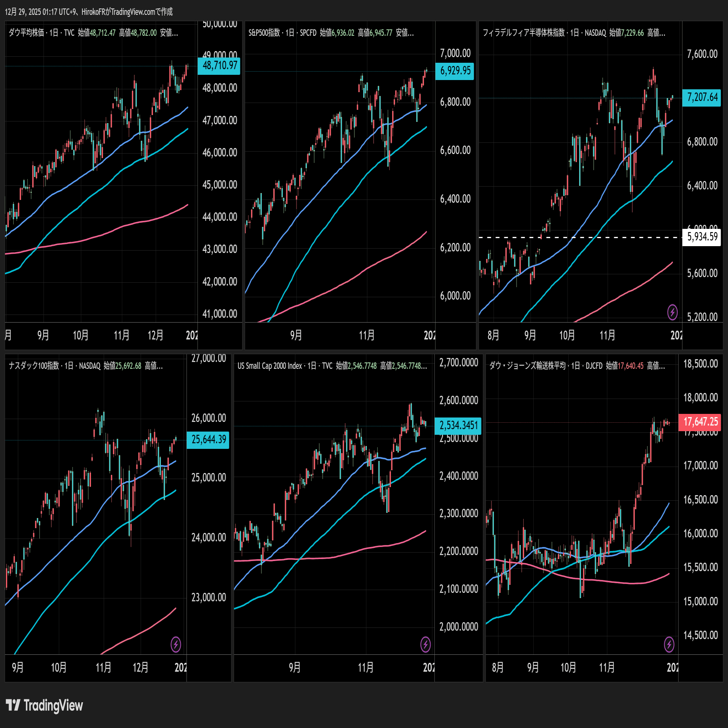
Task: Click the TradingView logo at the bottom
Action: [x=45, y=705]
